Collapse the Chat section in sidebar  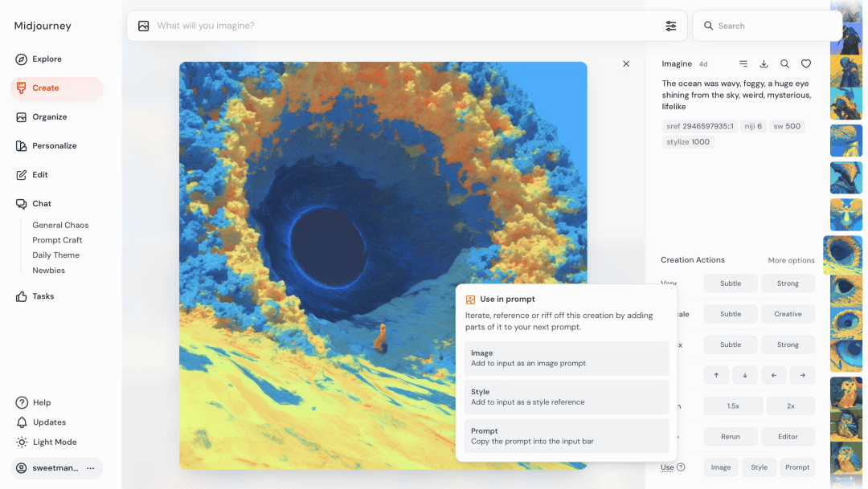(x=42, y=204)
